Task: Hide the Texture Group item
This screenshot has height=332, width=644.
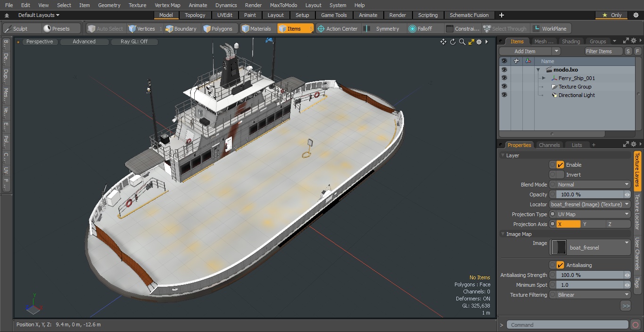Action: pyautogui.click(x=504, y=87)
